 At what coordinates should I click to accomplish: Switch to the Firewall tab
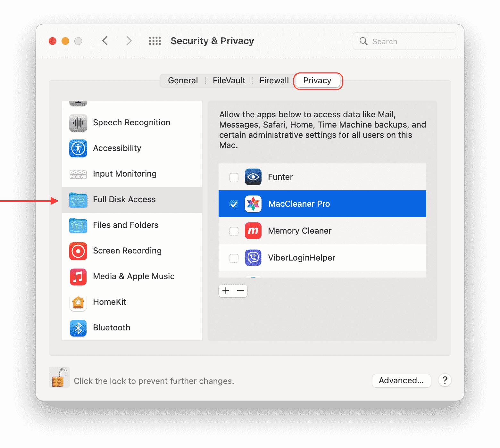pos(274,80)
